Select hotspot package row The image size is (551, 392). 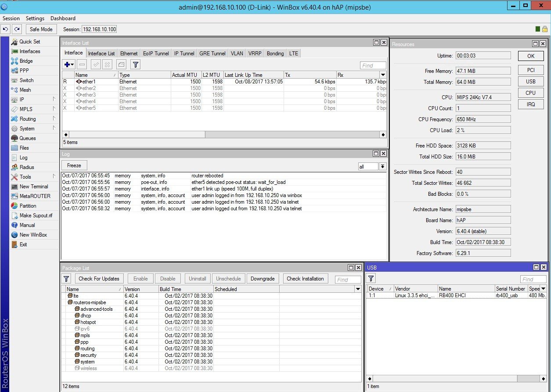211,322
